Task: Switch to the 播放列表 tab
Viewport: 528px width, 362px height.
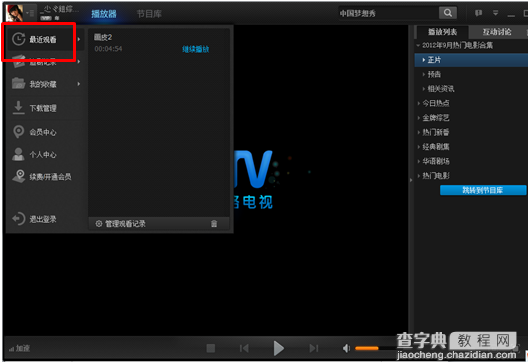Action: pos(442,32)
